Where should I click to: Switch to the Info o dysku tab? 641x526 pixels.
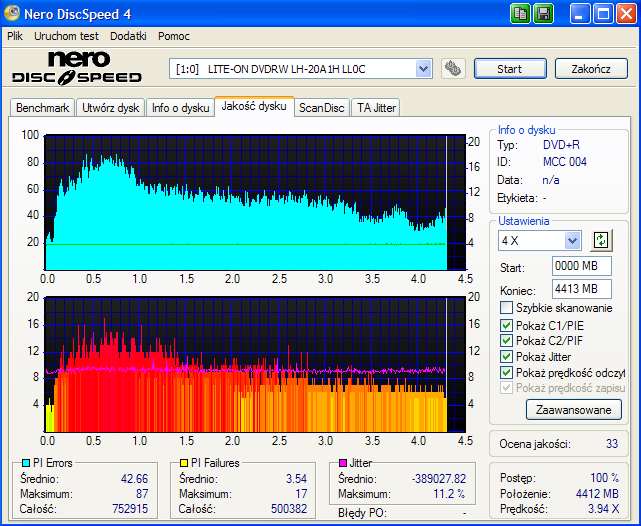point(180,108)
